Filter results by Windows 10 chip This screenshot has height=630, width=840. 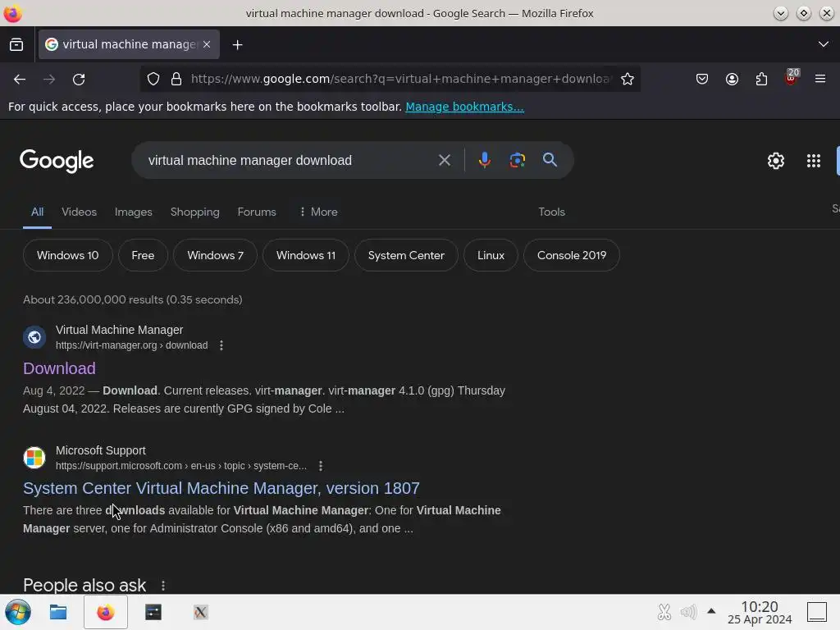pos(68,256)
